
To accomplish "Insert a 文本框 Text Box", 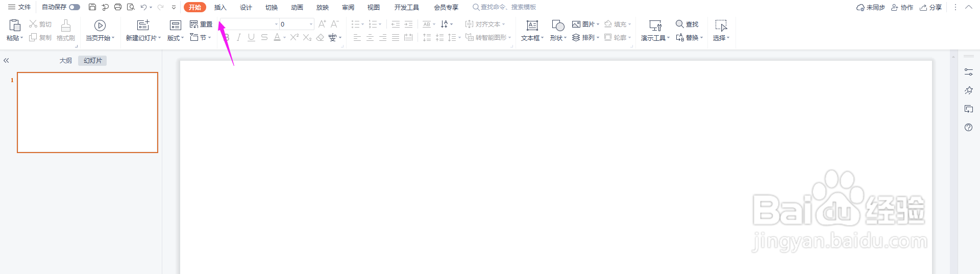I will [x=532, y=31].
